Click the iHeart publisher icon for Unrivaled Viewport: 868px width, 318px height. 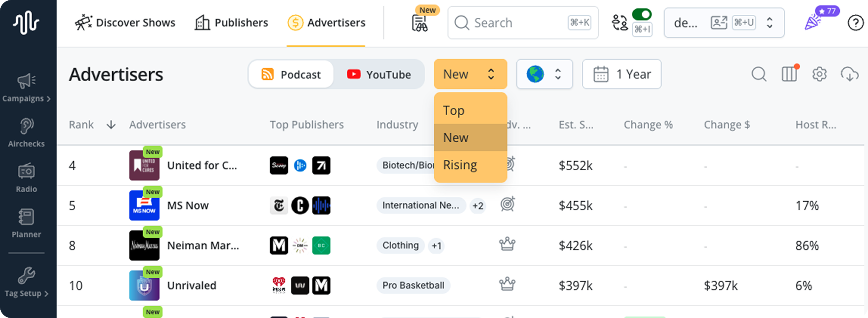click(x=279, y=286)
